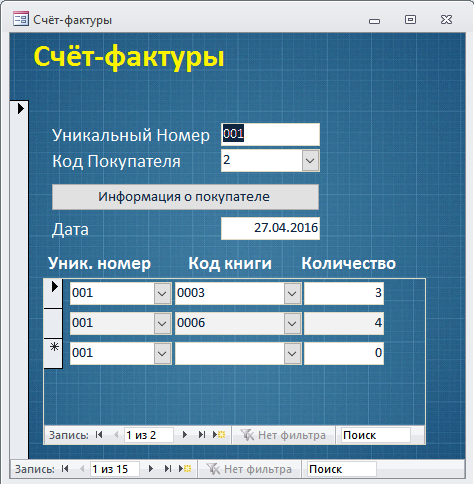Click the Уникальный Номер field
The height and width of the screenshot is (484, 474).
coord(270,134)
